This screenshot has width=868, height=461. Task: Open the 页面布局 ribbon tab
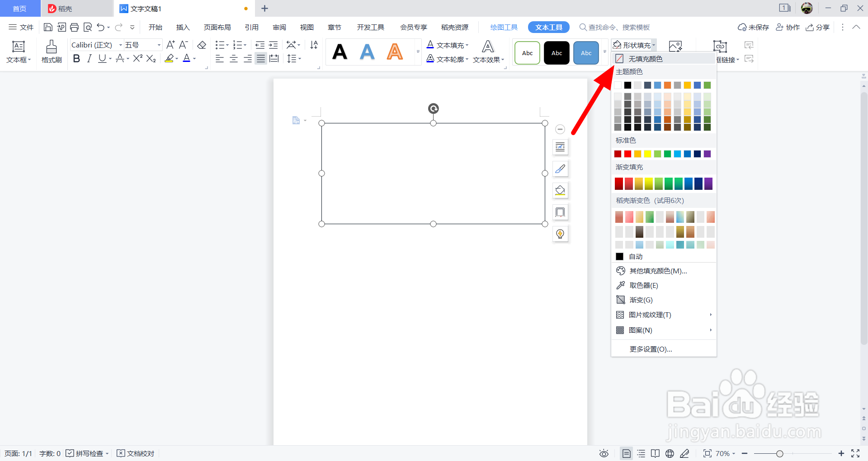pos(217,27)
